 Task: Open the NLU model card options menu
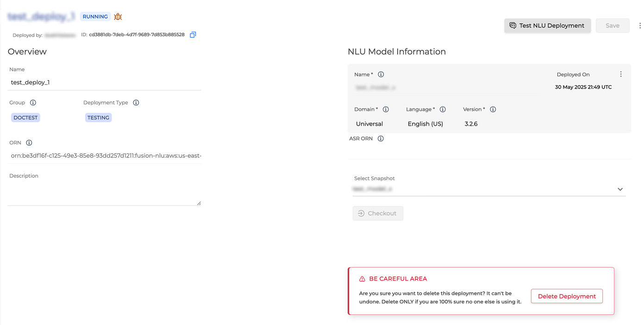click(621, 74)
